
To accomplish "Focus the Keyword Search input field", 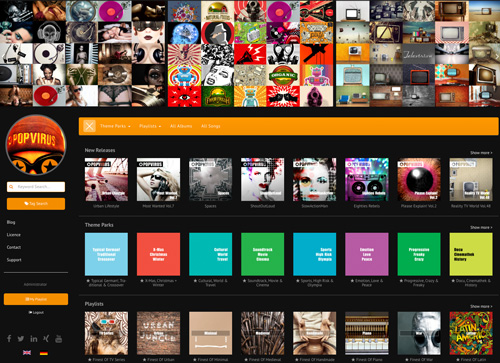I will coord(36,187).
